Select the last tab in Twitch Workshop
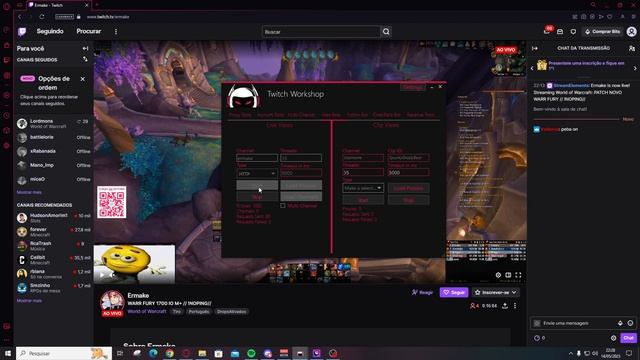Image resolution: width=640 pixels, height=360 pixels. pos(420,115)
